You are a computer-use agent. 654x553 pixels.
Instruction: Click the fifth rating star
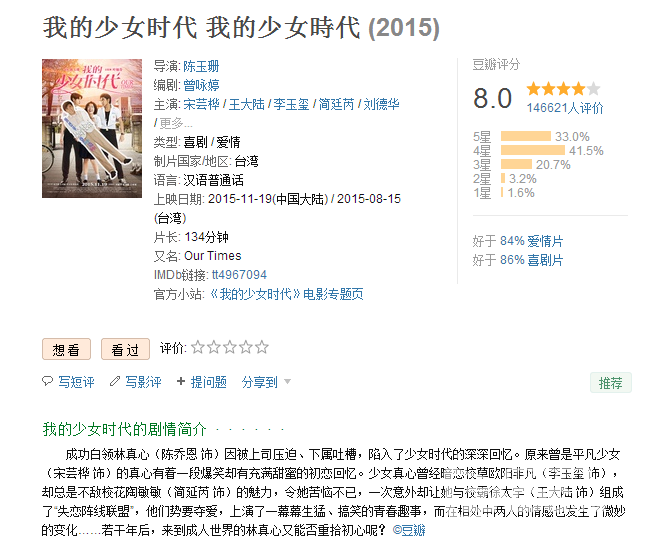(x=262, y=348)
